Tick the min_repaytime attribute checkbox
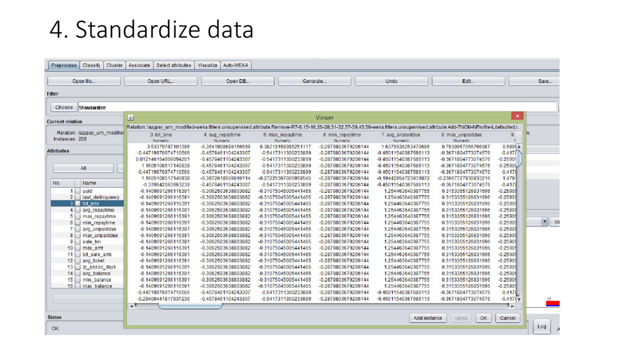 point(77,222)
